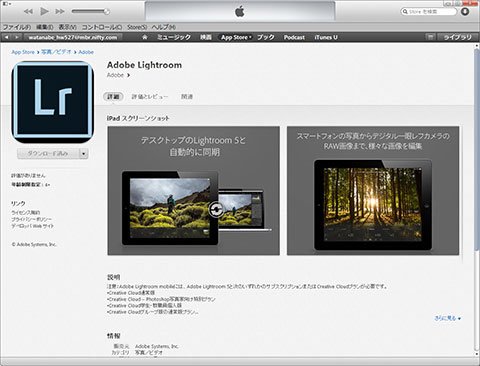480x366 pixels.
Task: Click the ライブラリ button
Action: [x=458, y=37]
